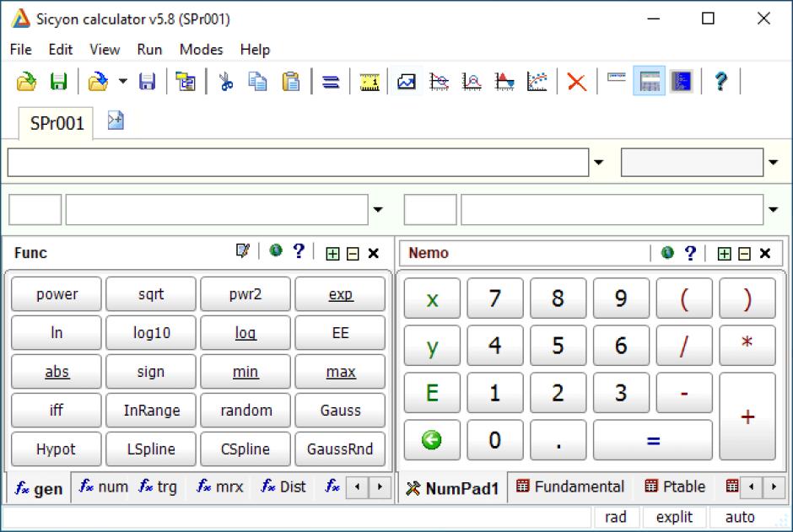
Task: Click the clipboard paste icon
Action: (291, 81)
